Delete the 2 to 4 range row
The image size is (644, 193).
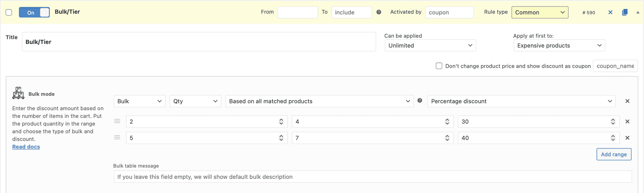627,121
